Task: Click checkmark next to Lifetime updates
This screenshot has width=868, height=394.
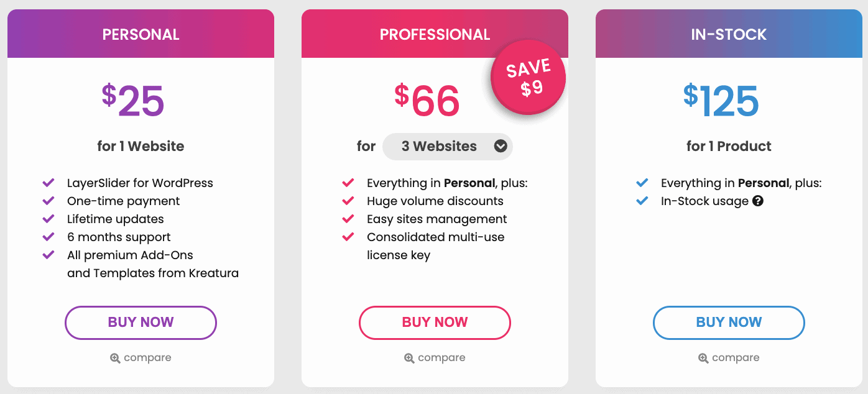Action: pyautogui.click(x=48, y=219)
